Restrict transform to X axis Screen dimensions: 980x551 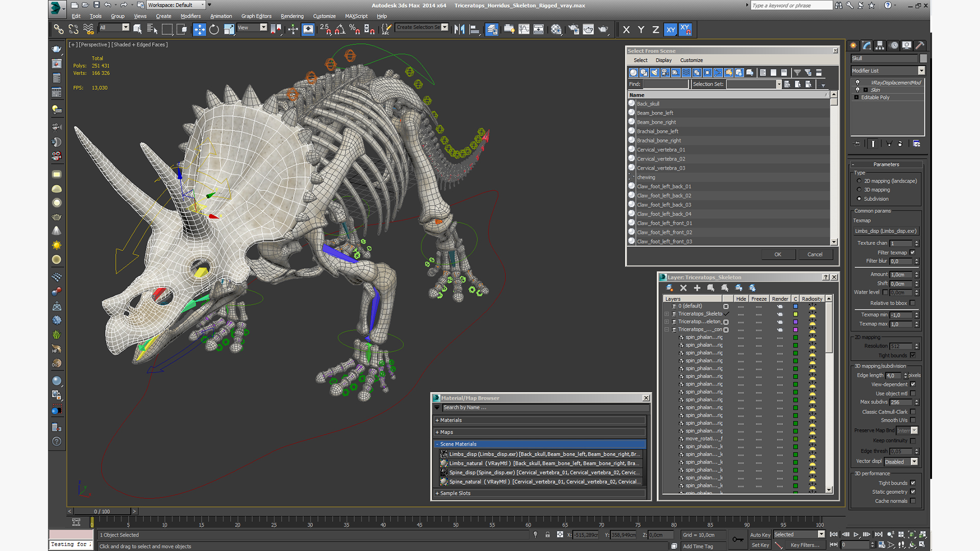[626, 30]
